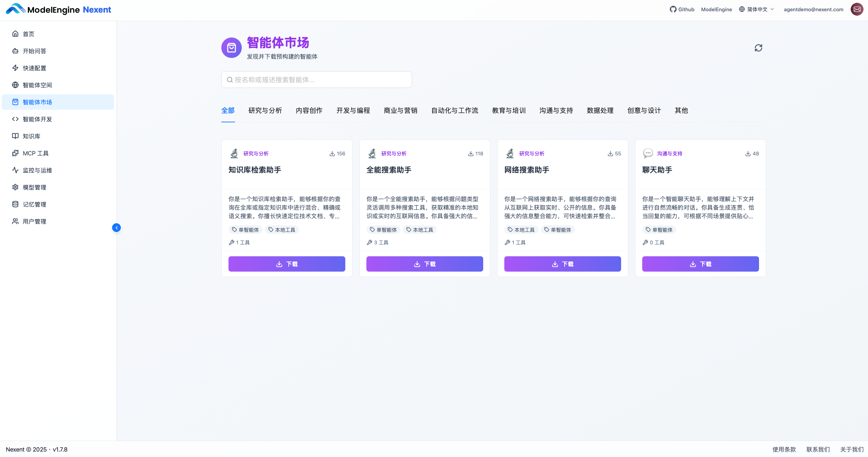Open the 使用条款 footer link
This screenshot has height=457, width=868.
point(784,449)
